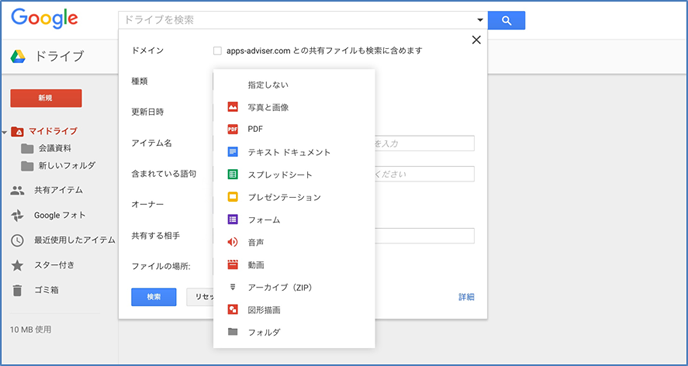The image size is (688, 366).
Task: Click the blue magnifier search button
Action: coord(506,20)
